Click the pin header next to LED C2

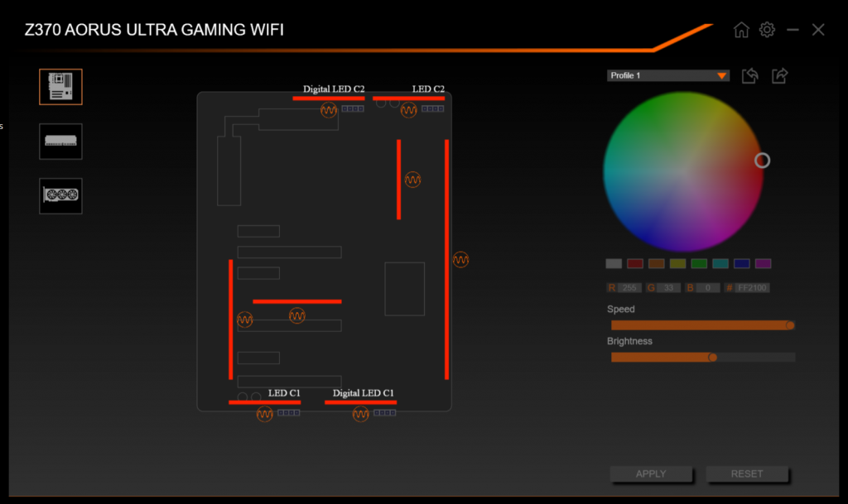[x=432, y=109]
